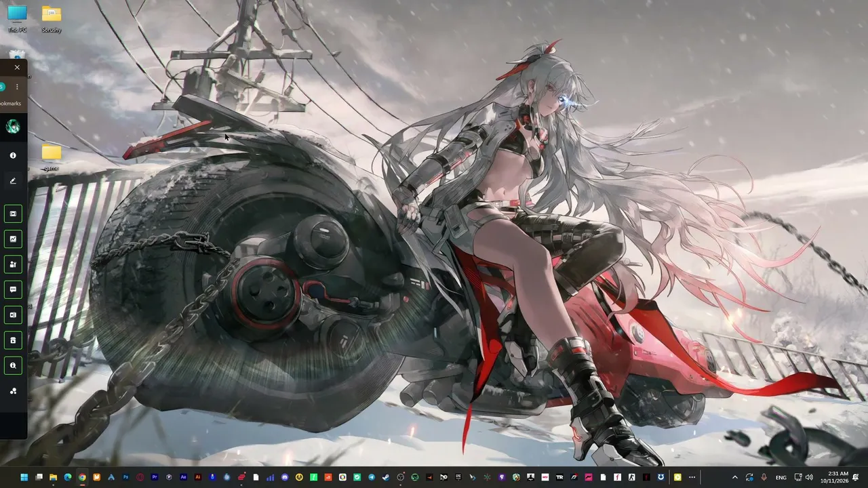The image size is (868, 488).
Task: Open the info icon in the sidebar
Action: point(13,155)
